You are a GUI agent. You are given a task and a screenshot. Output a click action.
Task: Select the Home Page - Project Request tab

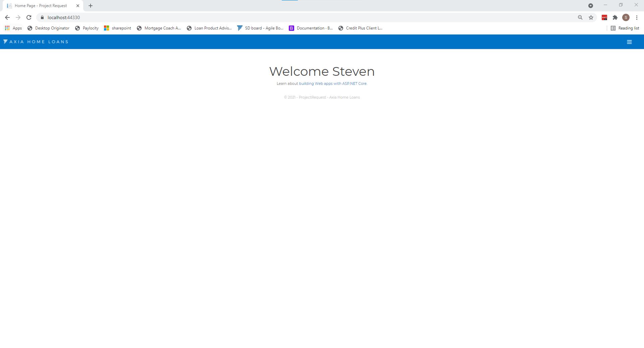tap(43, 6)
